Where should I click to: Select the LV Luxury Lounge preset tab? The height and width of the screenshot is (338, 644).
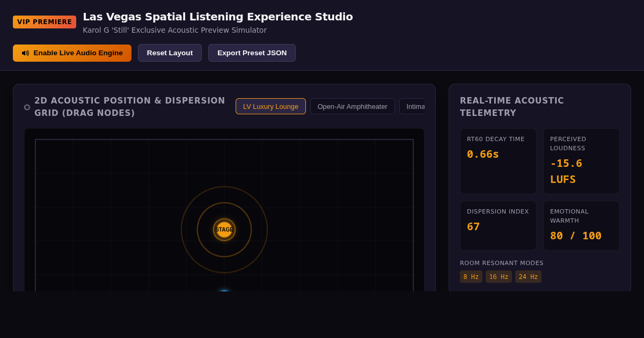270,106
